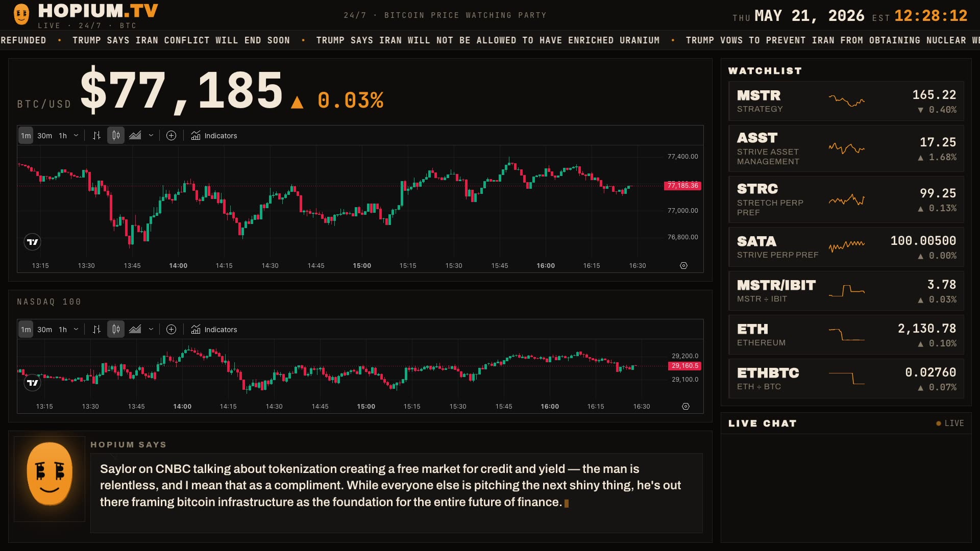Open BTC chart settings gear icon
This screenshot has height=551, width=980.
[684, 266]
